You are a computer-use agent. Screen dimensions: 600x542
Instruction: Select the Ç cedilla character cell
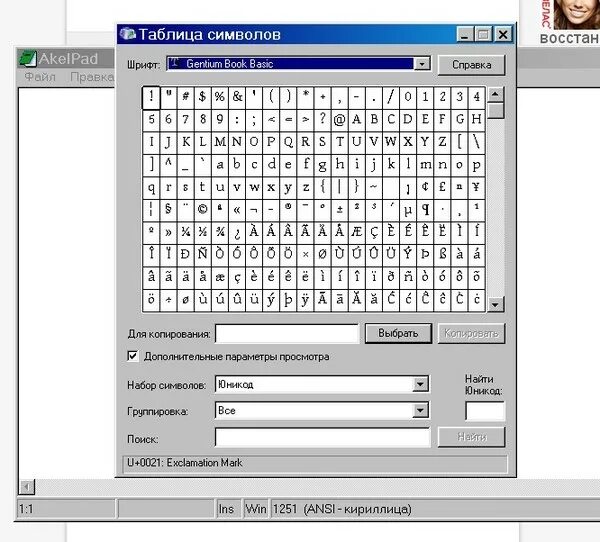tap(374, 233)
